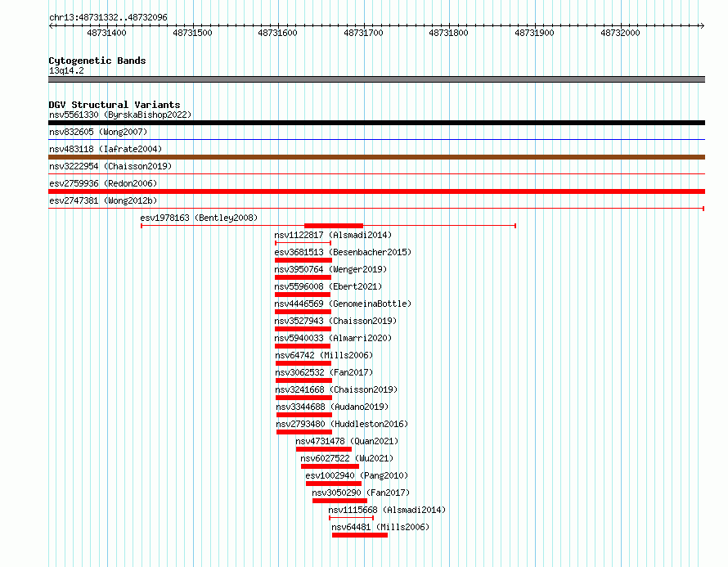This screenshot has width=728, height=567.
Task: Open nsv3344688 (Audano2019) variant
Action: [332, 407]
